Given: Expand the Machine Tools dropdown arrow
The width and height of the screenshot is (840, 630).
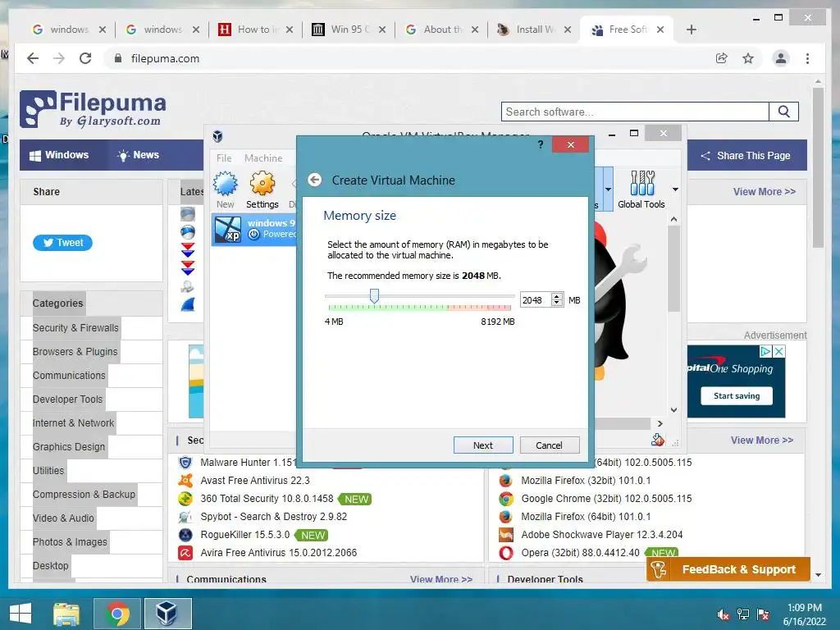Looking at the screenshot, I should [608, 189].
